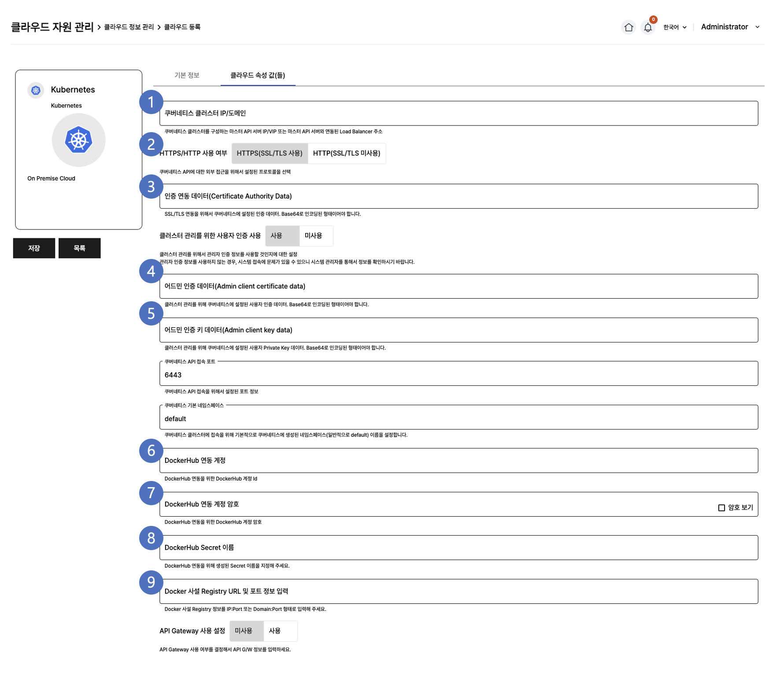Click the 목록 list button
This screenshot has width=784, height=673.
point(79,248)
